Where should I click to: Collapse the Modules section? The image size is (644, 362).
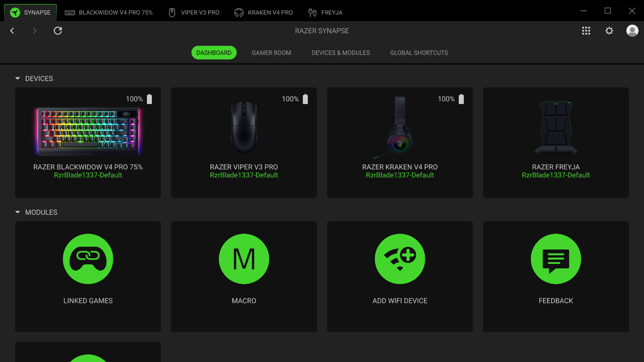pos(17,212)
